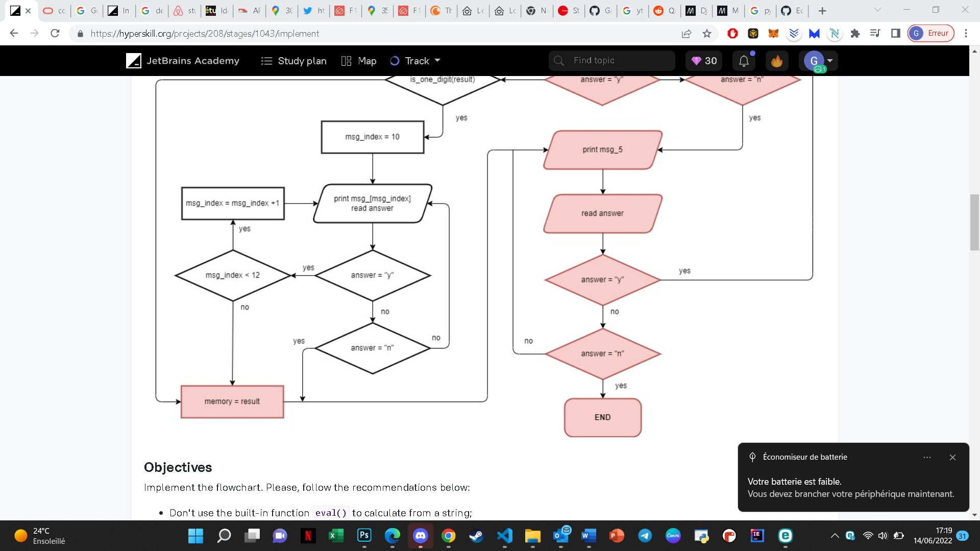Click the Erreur profile button
The height and width of the screenshot is (551, 980).
pyautogui.click(x=931, y=34)
